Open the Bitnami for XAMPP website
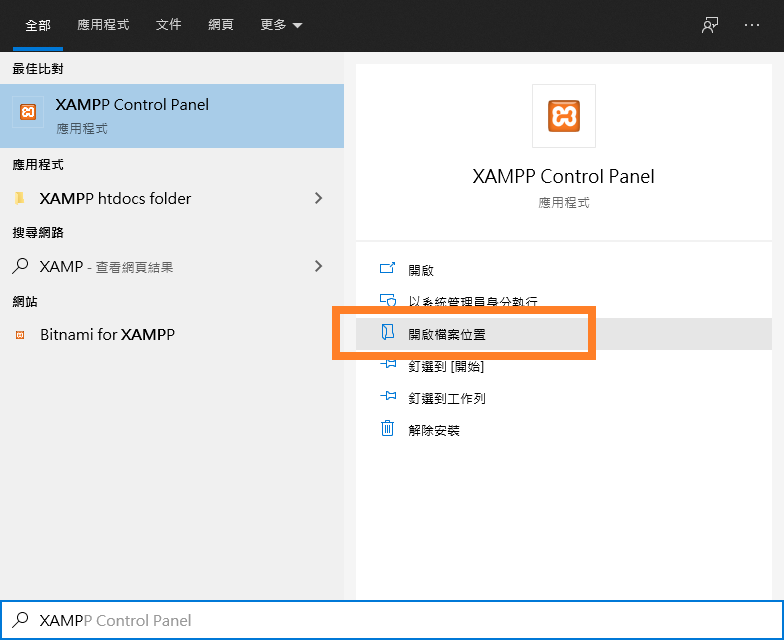 [x=172, y=334]
